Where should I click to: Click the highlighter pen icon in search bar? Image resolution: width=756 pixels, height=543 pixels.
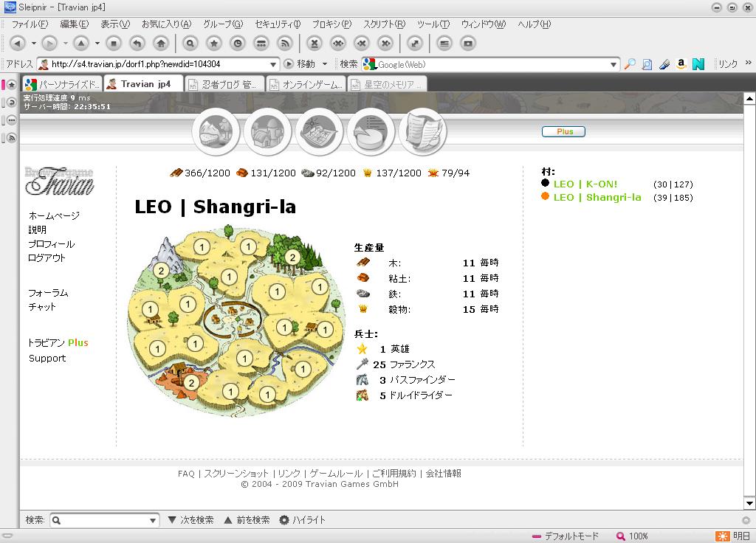[x=664, y=64]
